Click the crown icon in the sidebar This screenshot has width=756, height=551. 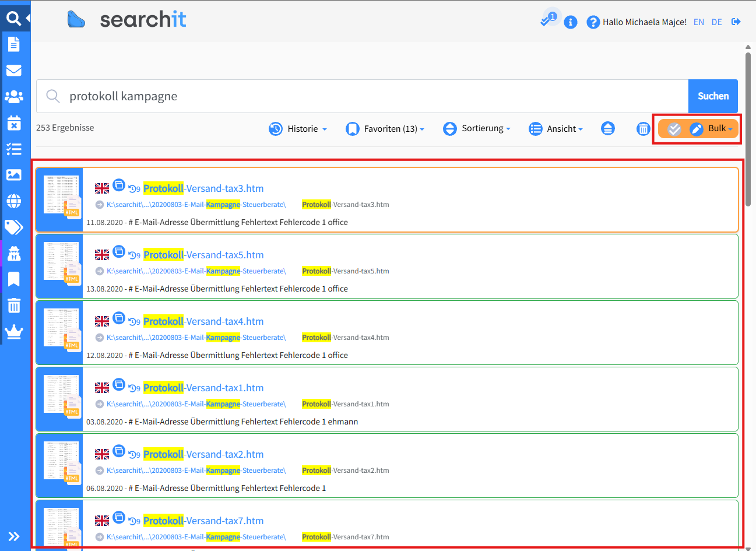(14, 332)
